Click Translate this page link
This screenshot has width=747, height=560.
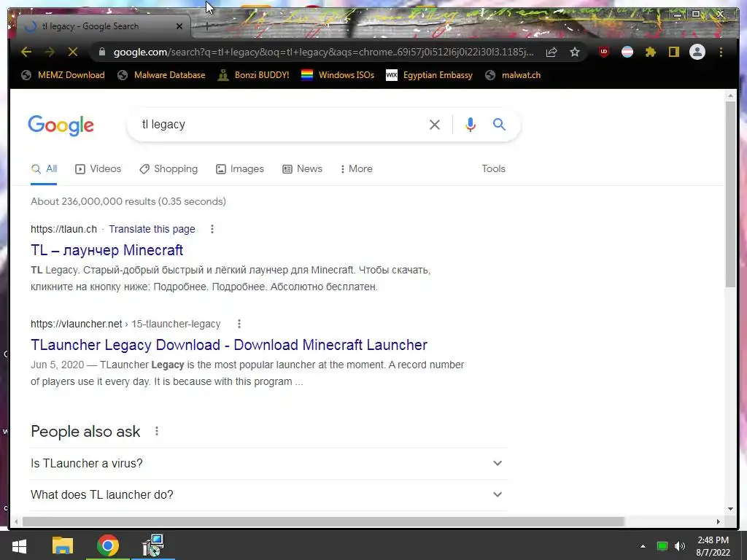(152, 229)
